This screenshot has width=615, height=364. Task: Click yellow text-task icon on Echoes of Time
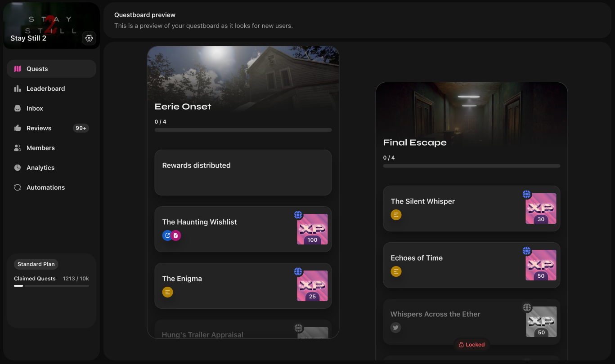coord(396,271)
